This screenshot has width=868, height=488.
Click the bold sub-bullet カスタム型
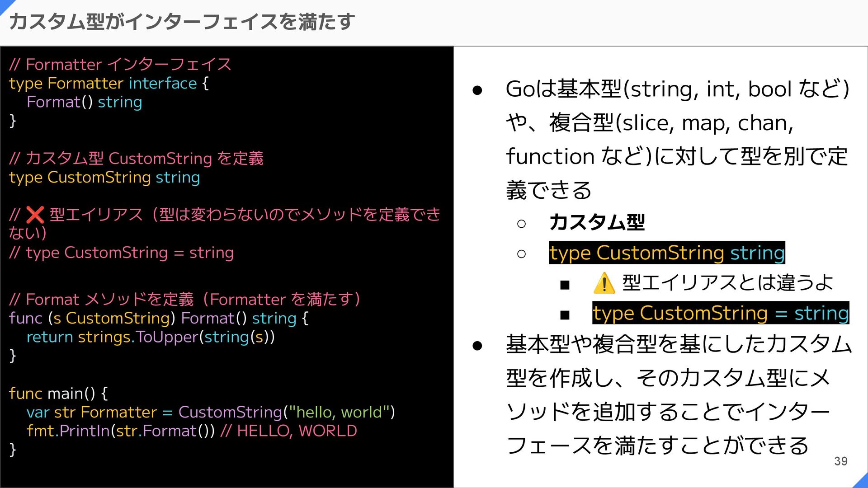[597, 223]
